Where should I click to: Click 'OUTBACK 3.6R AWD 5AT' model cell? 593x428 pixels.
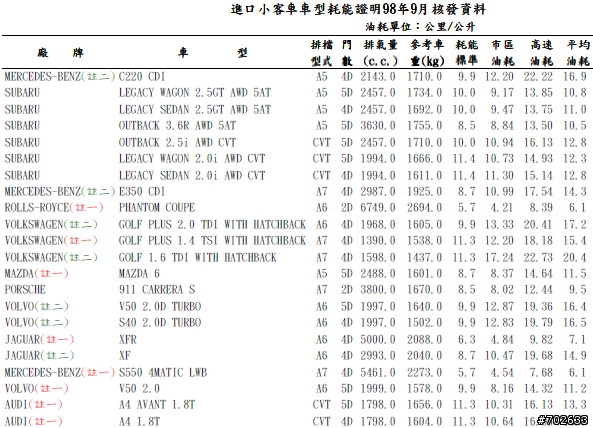[x=177, y=126]
